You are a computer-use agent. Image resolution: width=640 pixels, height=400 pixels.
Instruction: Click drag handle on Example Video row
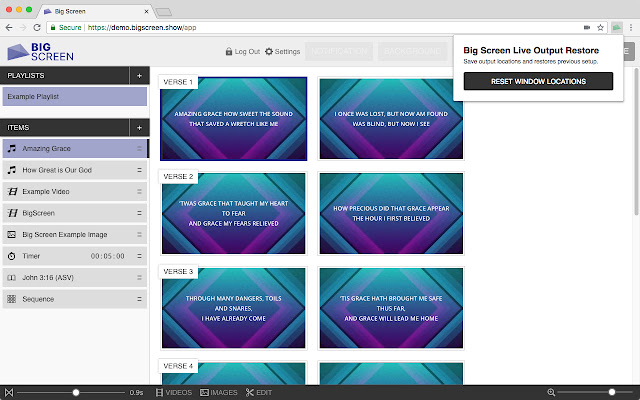(139, 191)
